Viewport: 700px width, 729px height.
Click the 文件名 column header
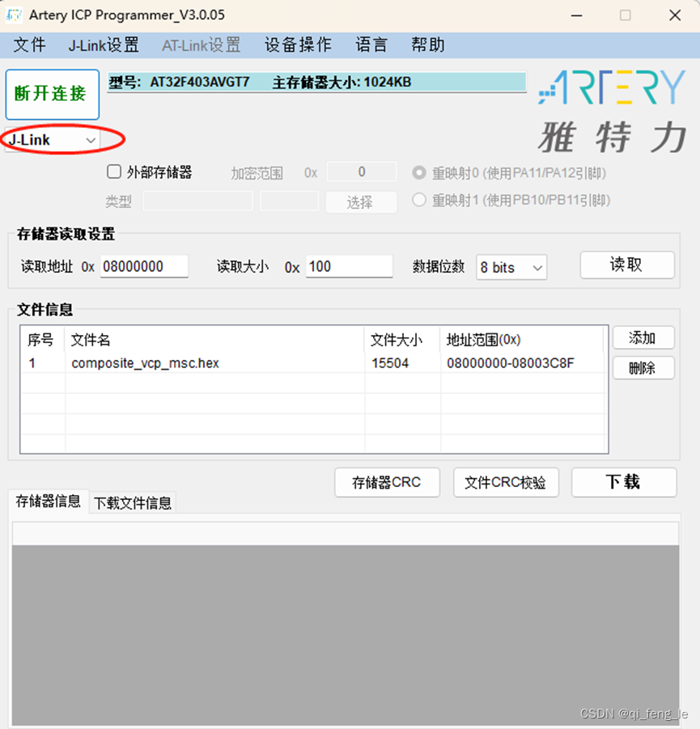[215, 340]
